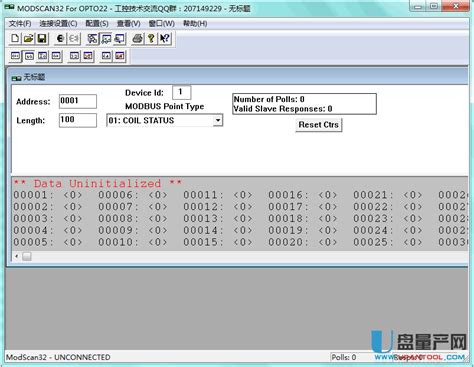Close the ModScan32 main window
This screenshot has width=474, height=367.
455,6
